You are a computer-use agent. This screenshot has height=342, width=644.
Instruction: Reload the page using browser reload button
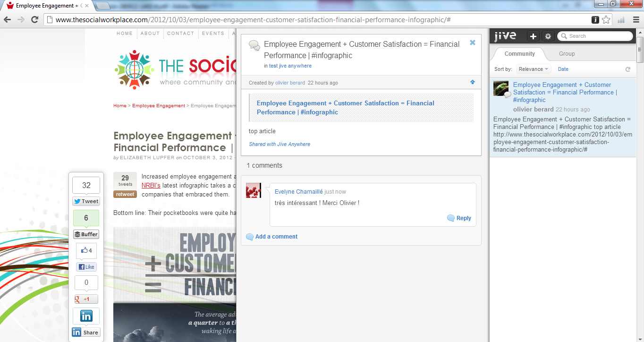34,20
